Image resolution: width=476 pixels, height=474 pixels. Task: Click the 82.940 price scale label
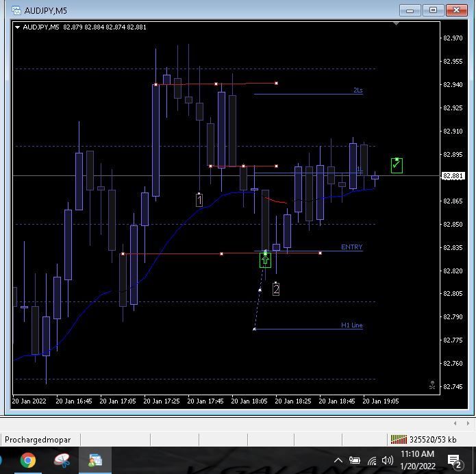coord(453,85)
